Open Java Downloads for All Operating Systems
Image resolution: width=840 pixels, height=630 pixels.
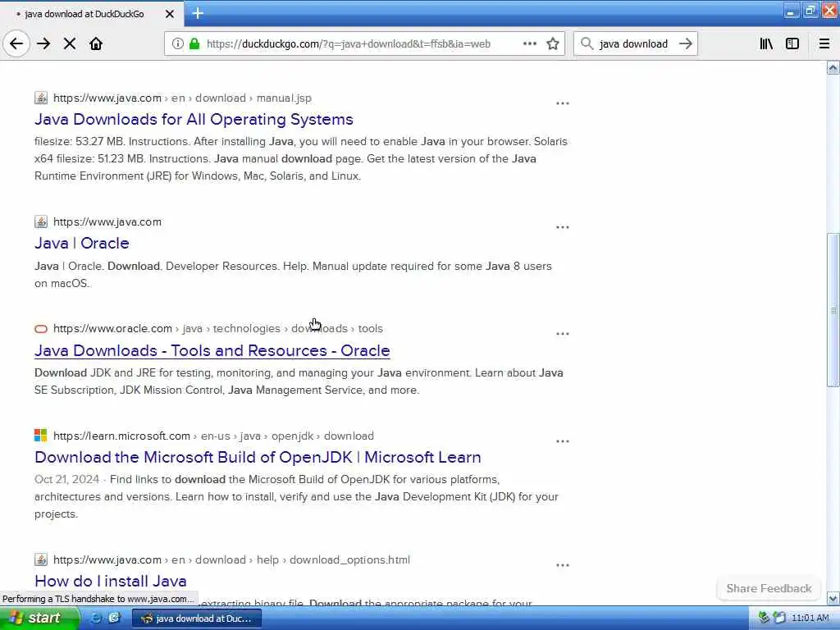[194, 119]
